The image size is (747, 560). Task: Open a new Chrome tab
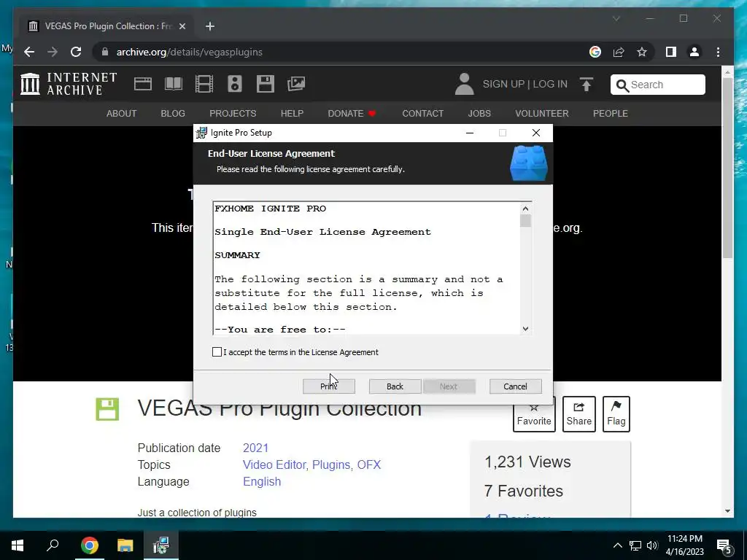click(x=210, y=26)
